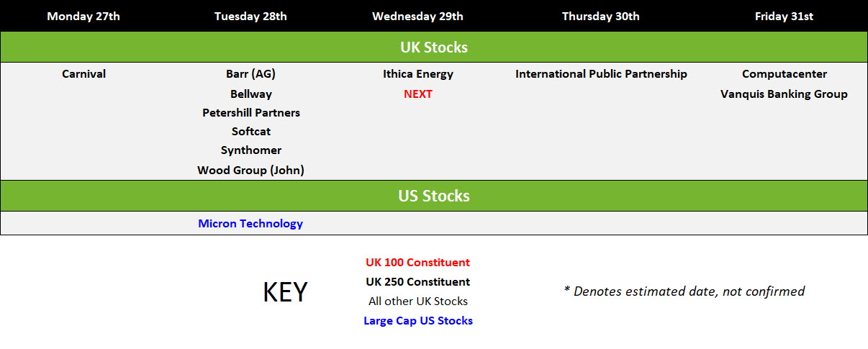Select the Tuesday 28th column header

(x=250, y=16)
